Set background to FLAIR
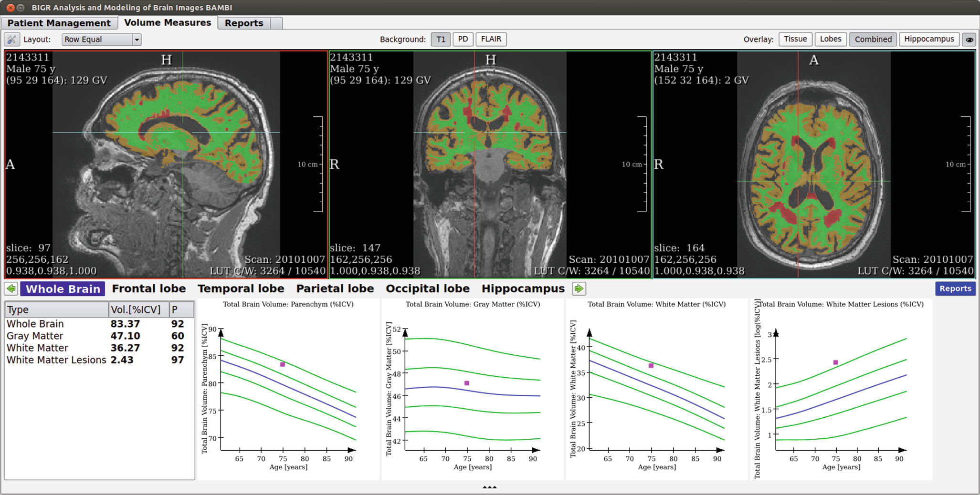 (x=491, y=39)
